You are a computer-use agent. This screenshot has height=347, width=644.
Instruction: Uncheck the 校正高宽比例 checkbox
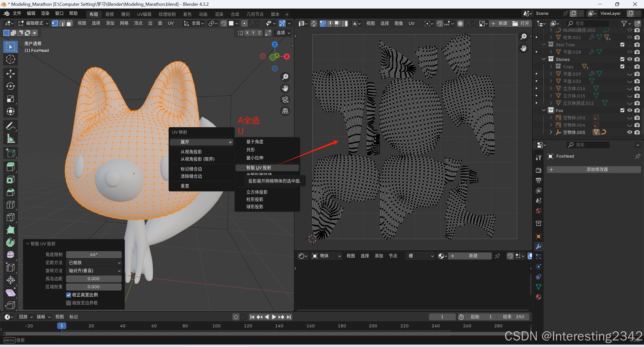click(x=68, y=295)
